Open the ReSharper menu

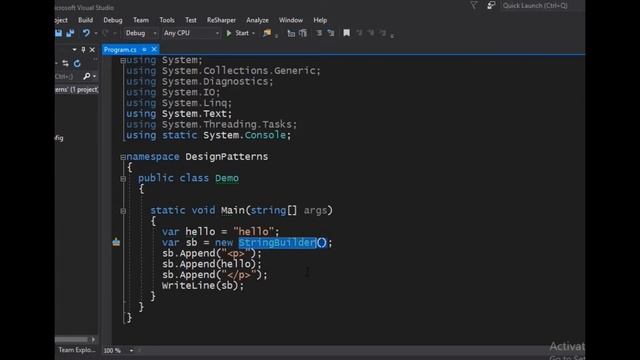pos(221,20)
